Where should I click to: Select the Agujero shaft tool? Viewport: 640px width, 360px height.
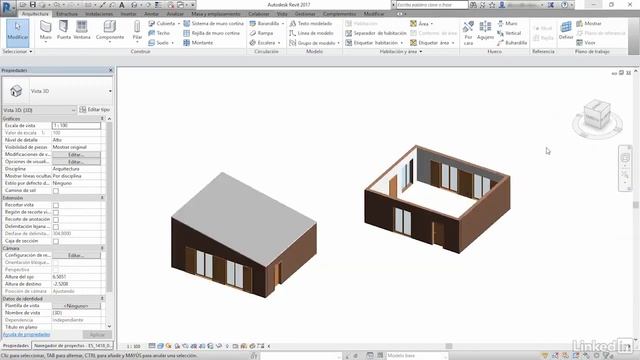485,31
